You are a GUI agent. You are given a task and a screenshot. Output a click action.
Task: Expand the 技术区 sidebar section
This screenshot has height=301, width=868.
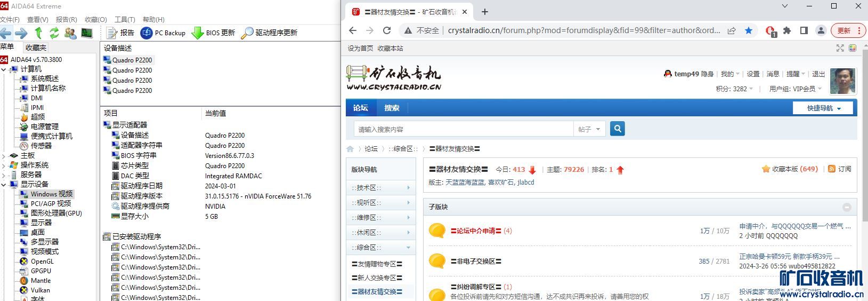(381, 188)
